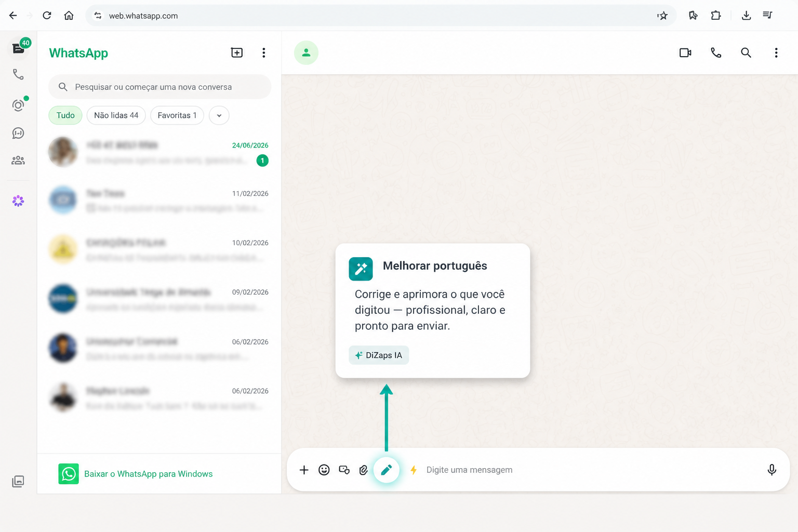Click the site info icon in address bar
798x532 pixels.
[98, 16]
